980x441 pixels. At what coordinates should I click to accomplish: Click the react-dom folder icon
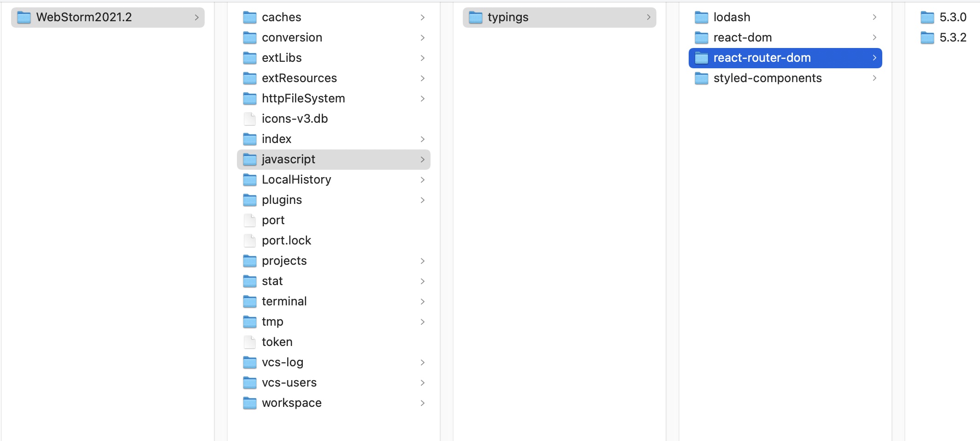pyautogui.click(x=702, y=38)
